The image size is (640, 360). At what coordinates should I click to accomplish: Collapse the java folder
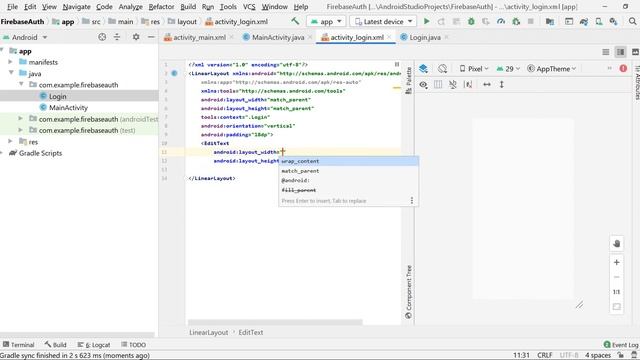tap(11, 73)
